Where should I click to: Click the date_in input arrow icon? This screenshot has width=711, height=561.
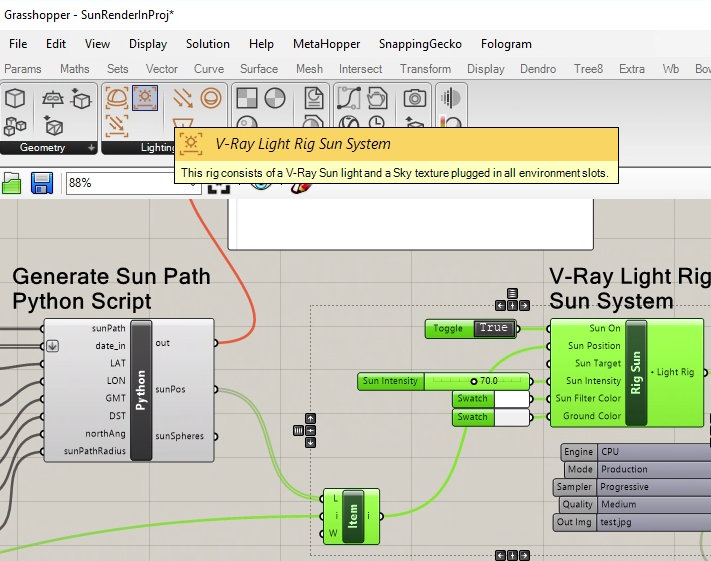click(53, 346)
